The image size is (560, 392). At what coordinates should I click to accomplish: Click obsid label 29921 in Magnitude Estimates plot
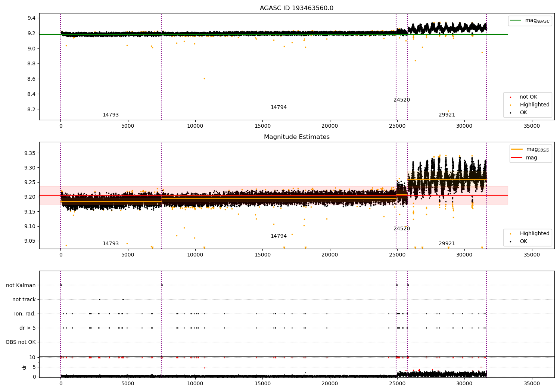click(447, 244)
